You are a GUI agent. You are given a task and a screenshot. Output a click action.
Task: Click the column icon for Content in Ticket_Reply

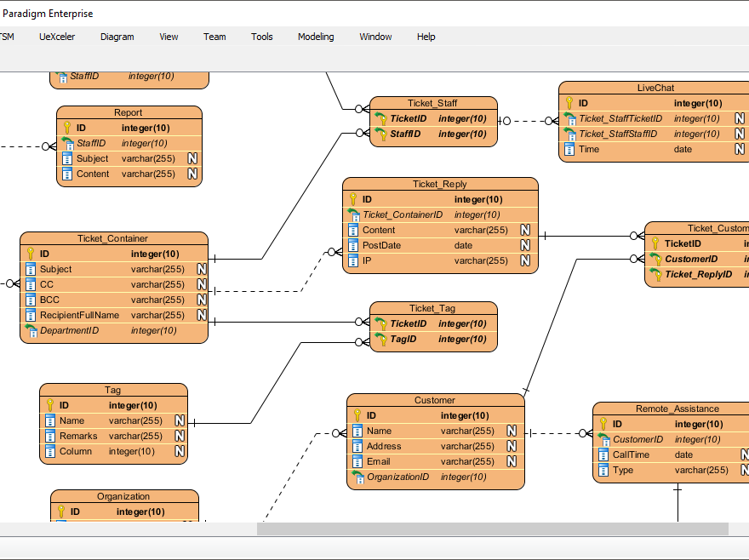[x=352, y=230]
